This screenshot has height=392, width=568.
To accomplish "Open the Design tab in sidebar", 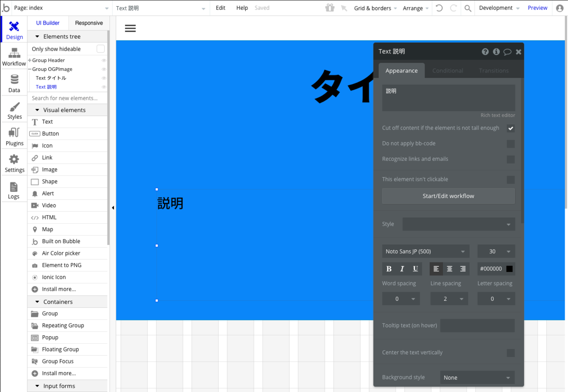I will tap(14, 30).
